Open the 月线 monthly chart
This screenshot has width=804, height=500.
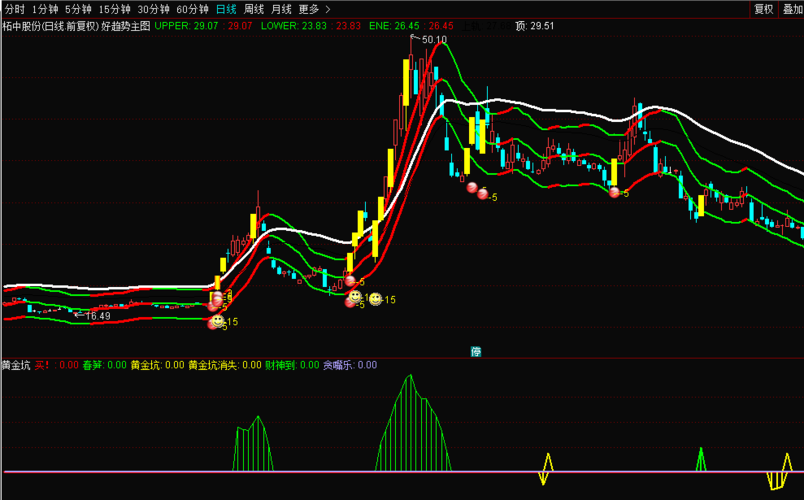[x=281, y=9]
